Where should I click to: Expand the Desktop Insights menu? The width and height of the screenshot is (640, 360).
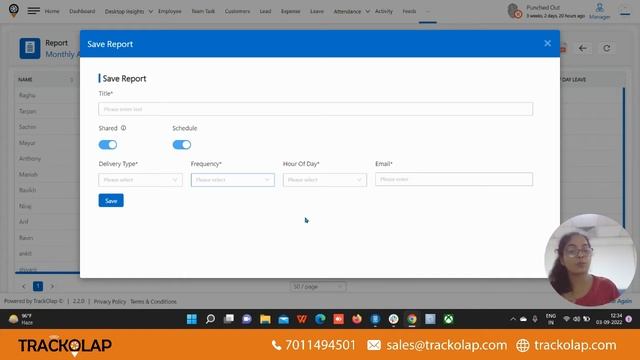pyautogui.click(x=128, y=11)
